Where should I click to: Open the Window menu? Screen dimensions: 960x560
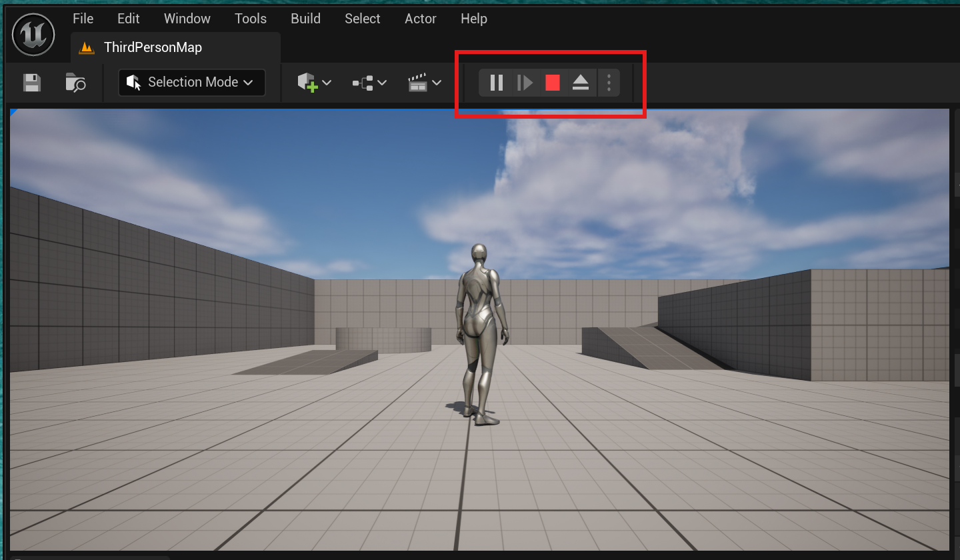click(x=187, y=19)
